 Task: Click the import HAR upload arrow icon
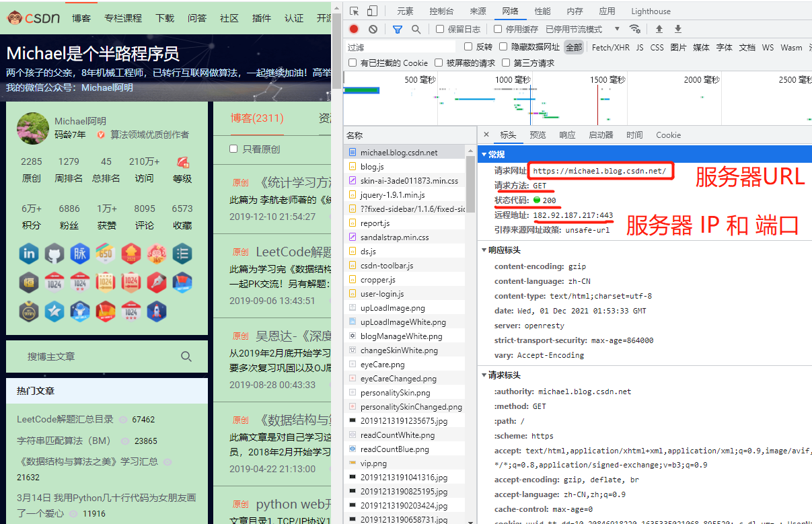pyautogui.click(x=659, y=29)
